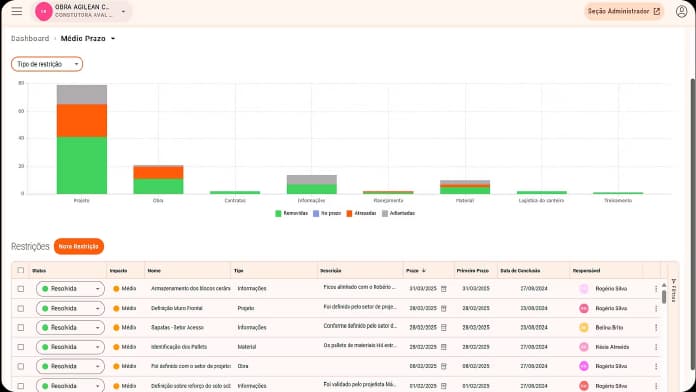Check the Definição Muro Frontal row checkbox
Viewport: 696px width, 392px height.
(21, 308)
